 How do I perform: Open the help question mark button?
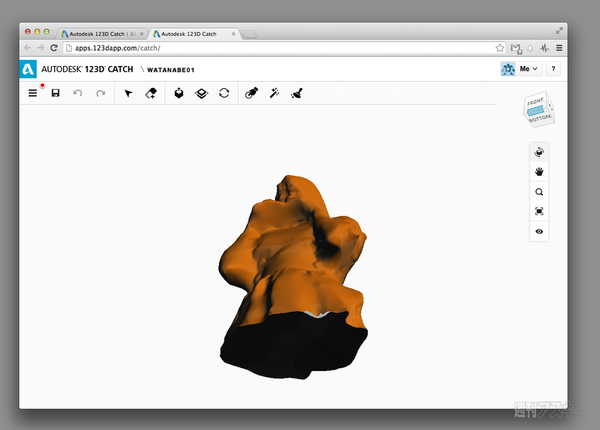point(553,69)
